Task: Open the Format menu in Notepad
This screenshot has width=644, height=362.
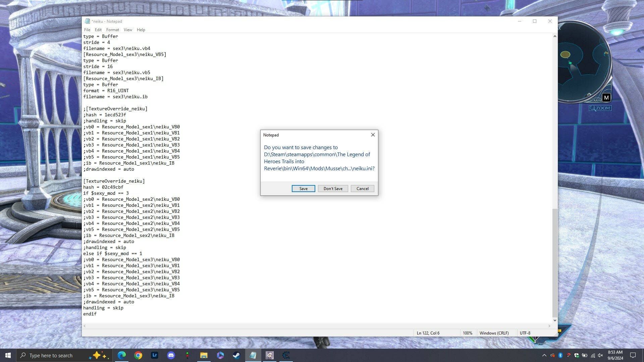Action: 112,30
